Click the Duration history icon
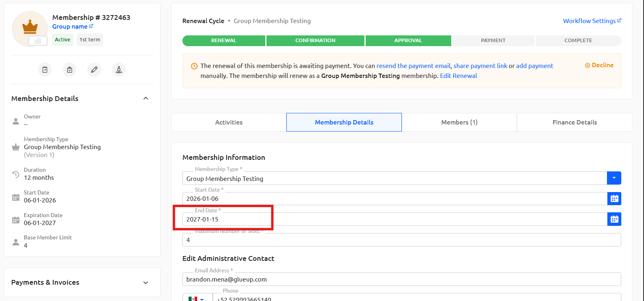 coord(16,174)
